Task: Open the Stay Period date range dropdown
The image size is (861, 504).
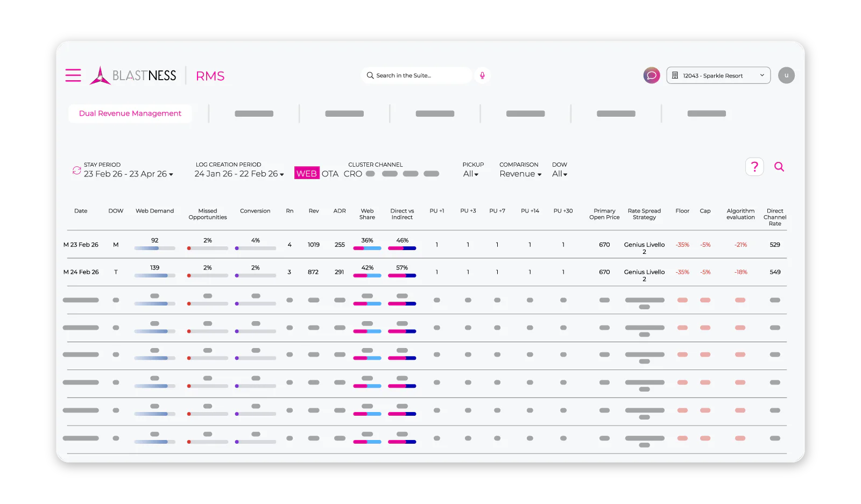Action: [x=129, y=174]
